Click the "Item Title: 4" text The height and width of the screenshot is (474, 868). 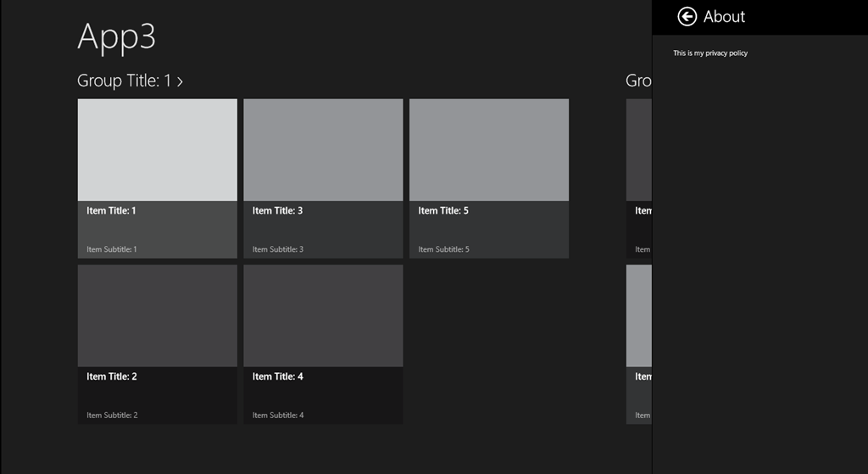pyautogui.click(x=278, y=376)
